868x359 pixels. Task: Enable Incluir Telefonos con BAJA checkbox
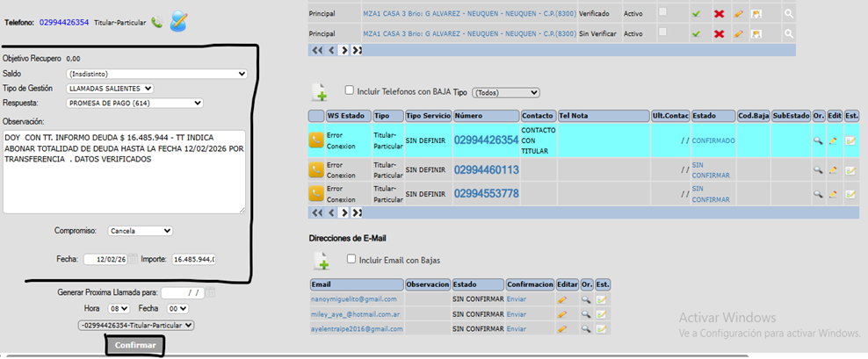[x=350, y=90]
